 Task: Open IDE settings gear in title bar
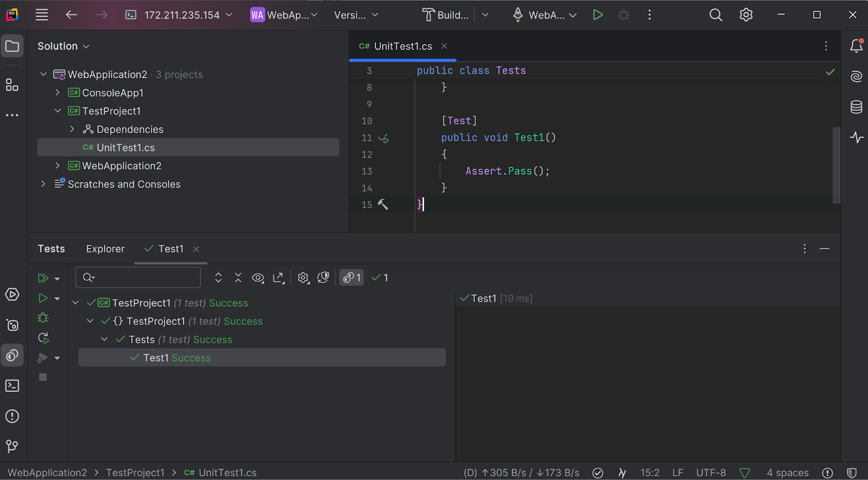746,15
